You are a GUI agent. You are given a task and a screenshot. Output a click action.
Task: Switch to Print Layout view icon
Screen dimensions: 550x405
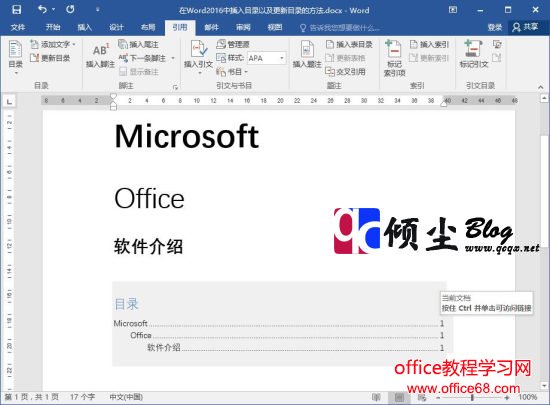click(x=399, y=397)
